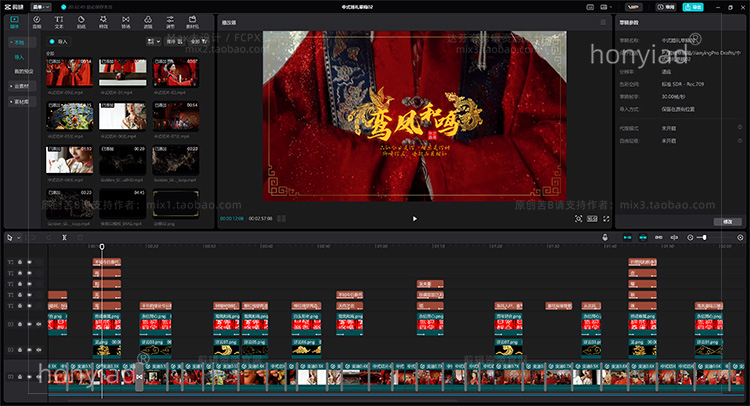Click the 修改 modify button in draft parameters
The image size is (750, 406).
[728, 221]
